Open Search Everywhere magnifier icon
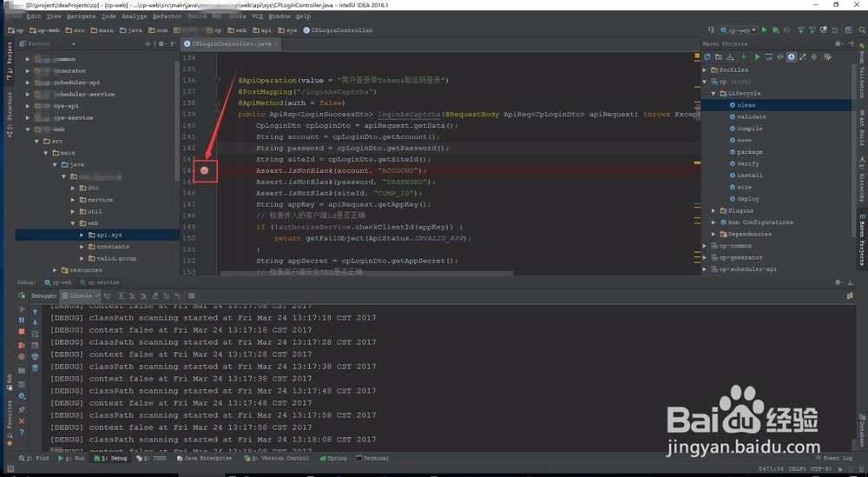This screenshot has width=868, height=477. (x=862, y=30)
